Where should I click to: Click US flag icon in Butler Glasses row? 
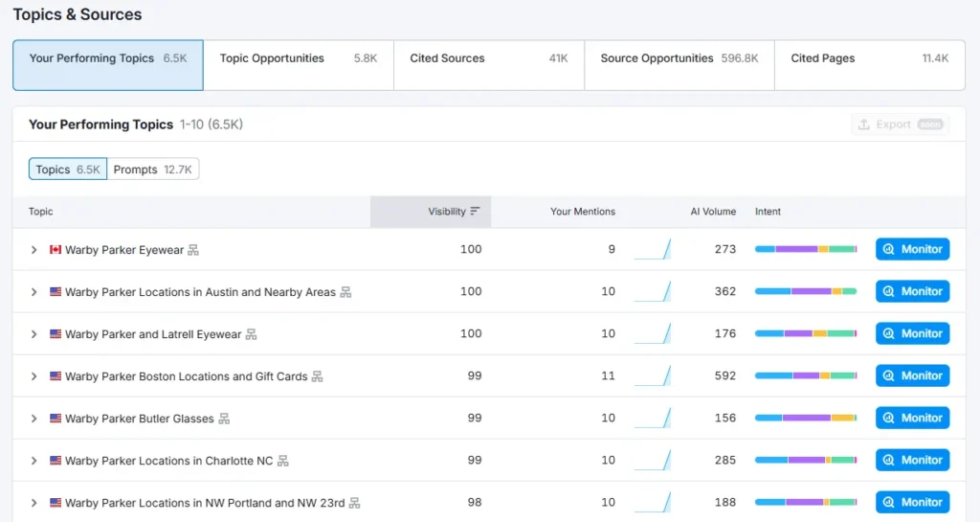[x=56, y=419]
